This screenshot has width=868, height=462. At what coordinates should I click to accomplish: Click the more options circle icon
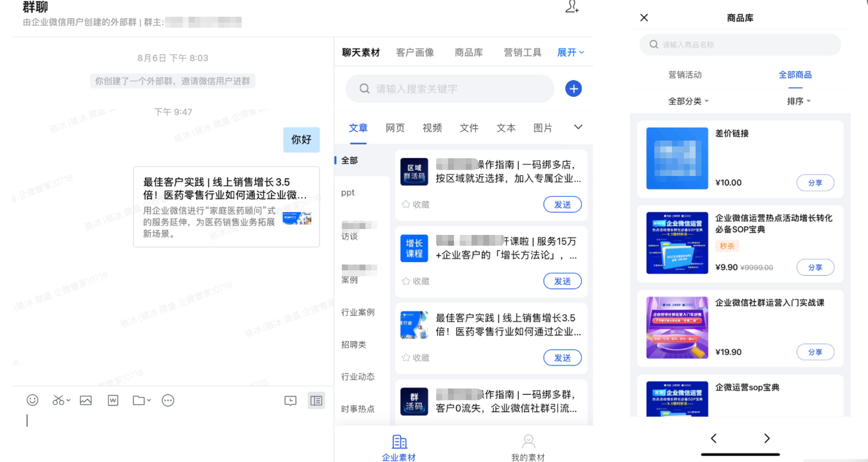(x=168, y=400)
